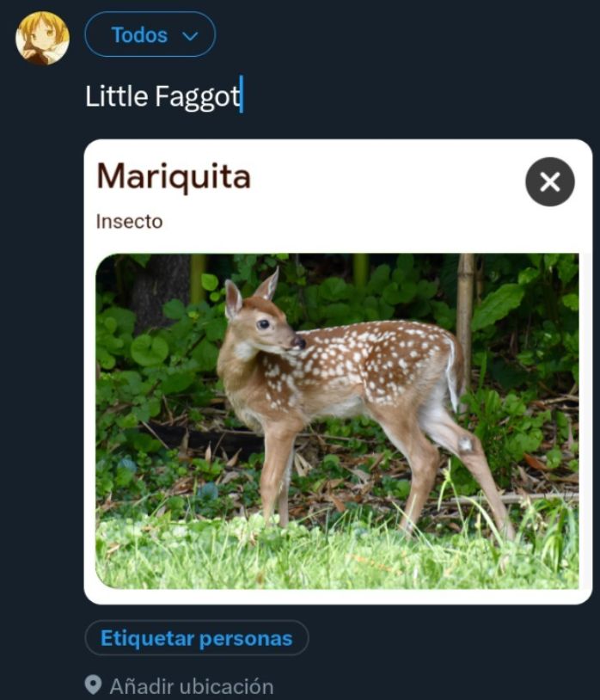
Task: Select the Añadir ubicación option
Action: click(x=180, y=685)
